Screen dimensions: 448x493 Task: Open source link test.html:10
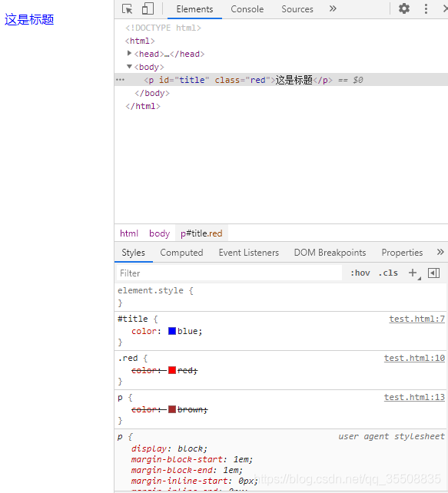tap(414, 358)
